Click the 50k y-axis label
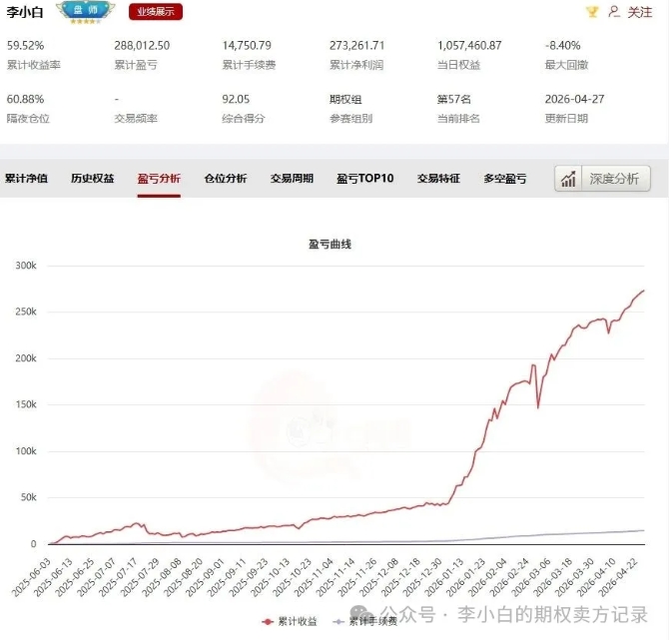672x640 pixels. [x=29, y=497]
